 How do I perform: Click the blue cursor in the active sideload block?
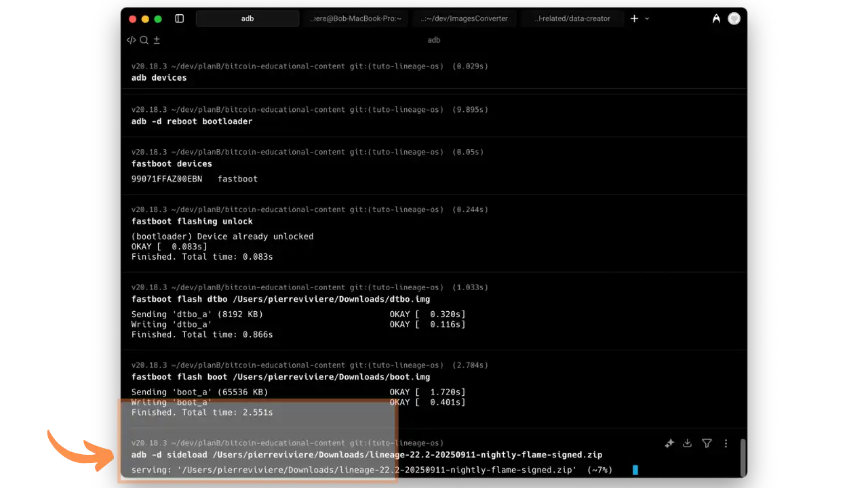(635, 470)
